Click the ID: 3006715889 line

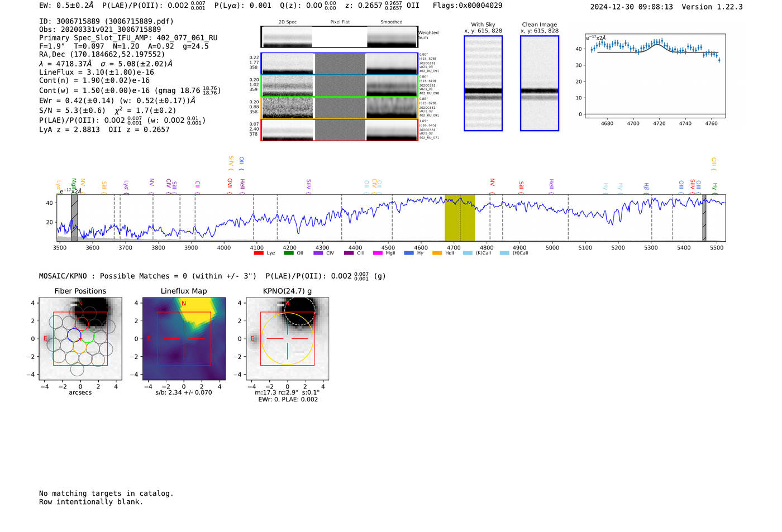[106, 21]
